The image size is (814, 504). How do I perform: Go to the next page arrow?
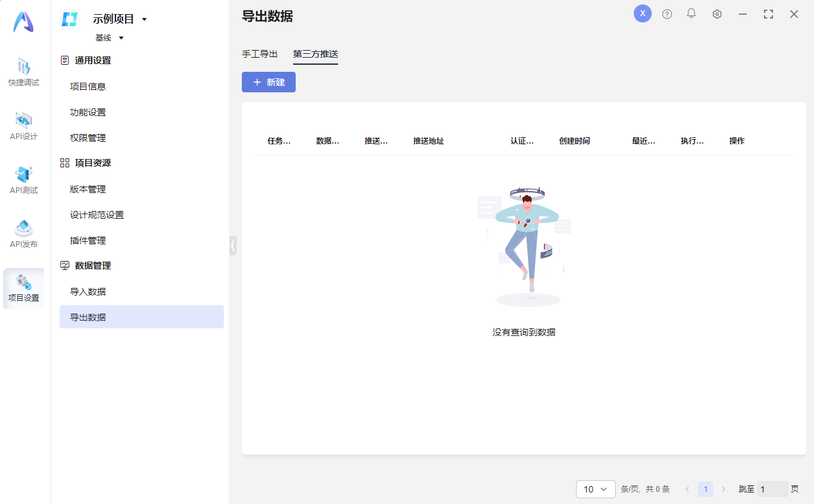[x=724, y=489]
